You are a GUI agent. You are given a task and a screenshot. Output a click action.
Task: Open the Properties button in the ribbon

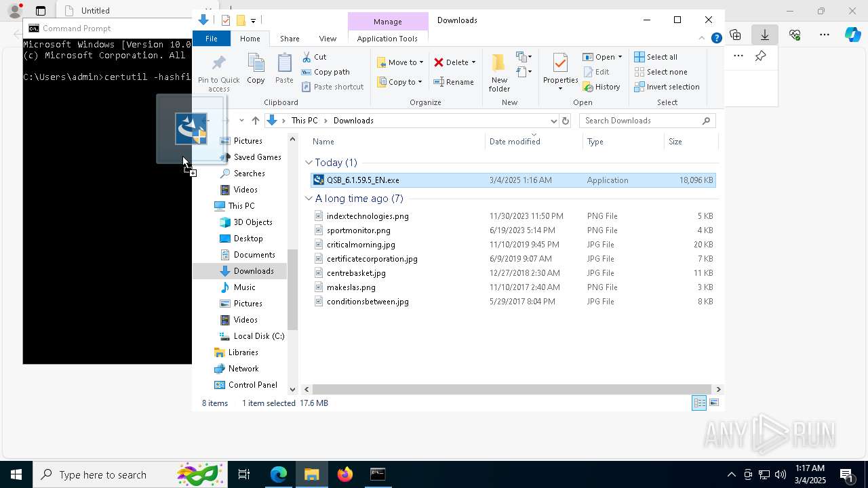pyautogui.click(x=560, y=72)
